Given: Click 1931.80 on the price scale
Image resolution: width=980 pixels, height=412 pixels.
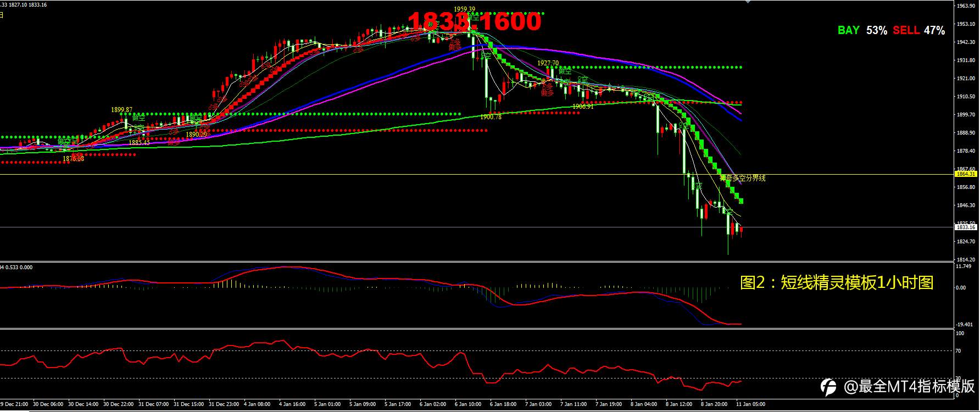Looking at the screenshot, I should [x=966, y=60].
